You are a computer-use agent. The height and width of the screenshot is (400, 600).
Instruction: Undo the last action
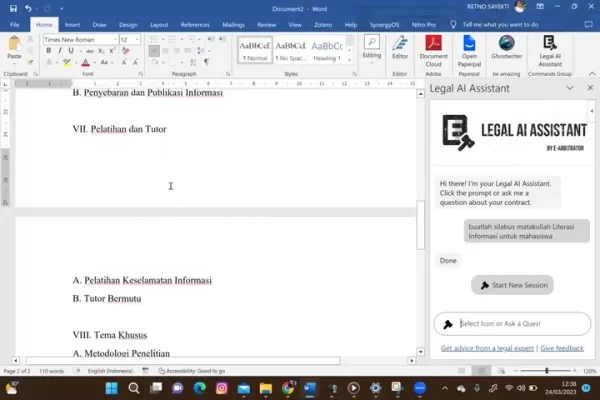(28, 8)
